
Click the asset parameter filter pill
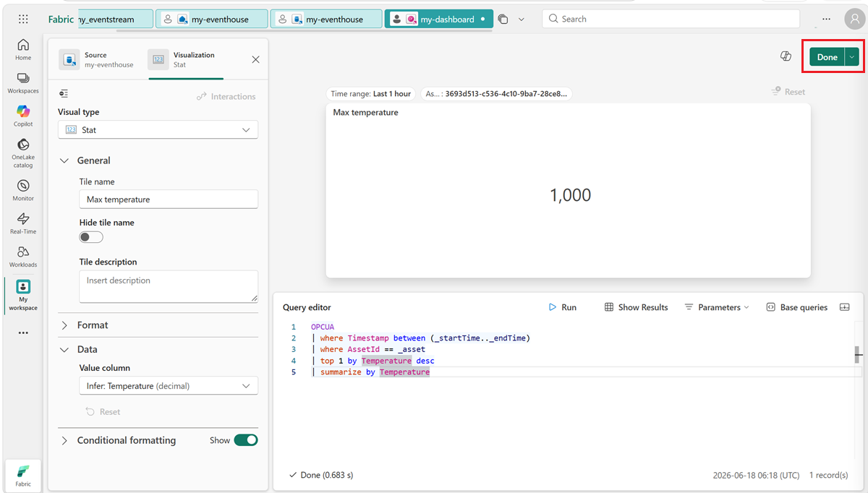pyautogui.click(x=496, y=94)
